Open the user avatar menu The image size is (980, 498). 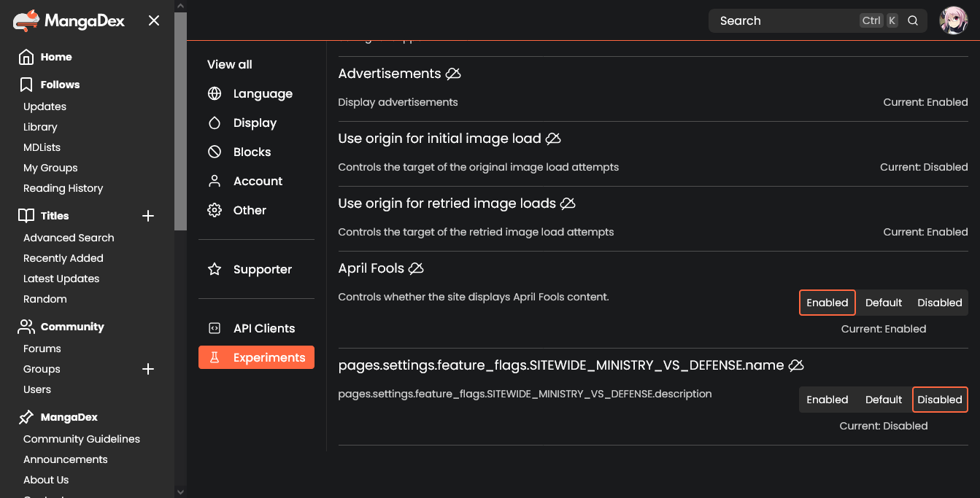point(953,21)
